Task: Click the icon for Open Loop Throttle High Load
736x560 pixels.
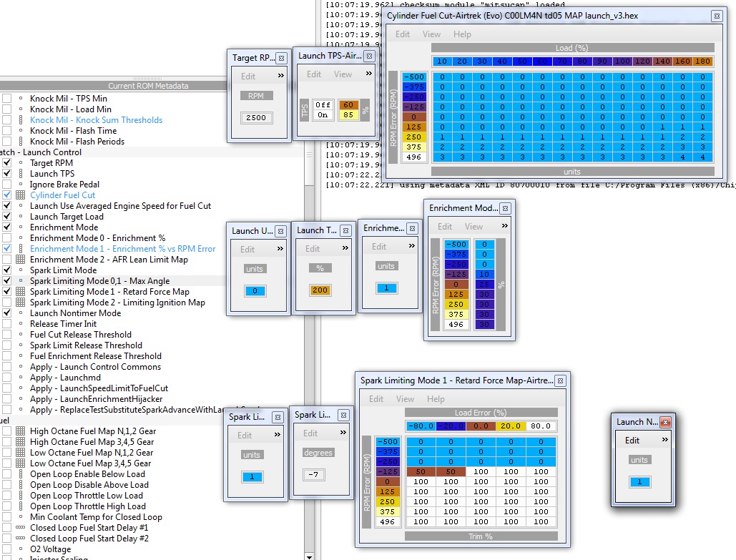Action: pos(20,506)
